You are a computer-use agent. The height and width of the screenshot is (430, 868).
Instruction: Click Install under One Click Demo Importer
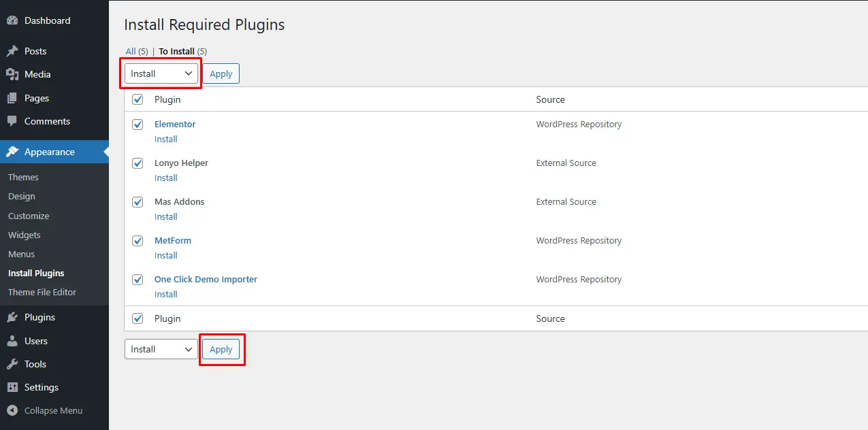[x=166, y=294]
